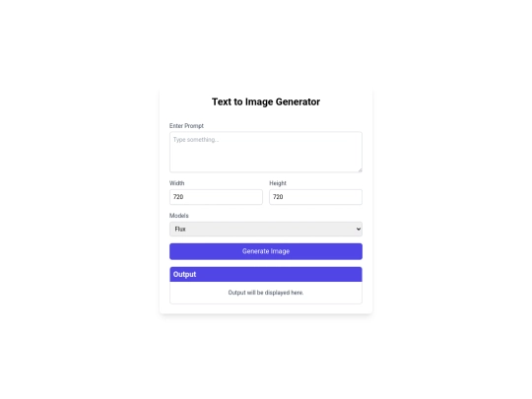Click the 'Models' label text
Image resolution: width=532 pixels, height=399 pixels.
pos(178,216)
